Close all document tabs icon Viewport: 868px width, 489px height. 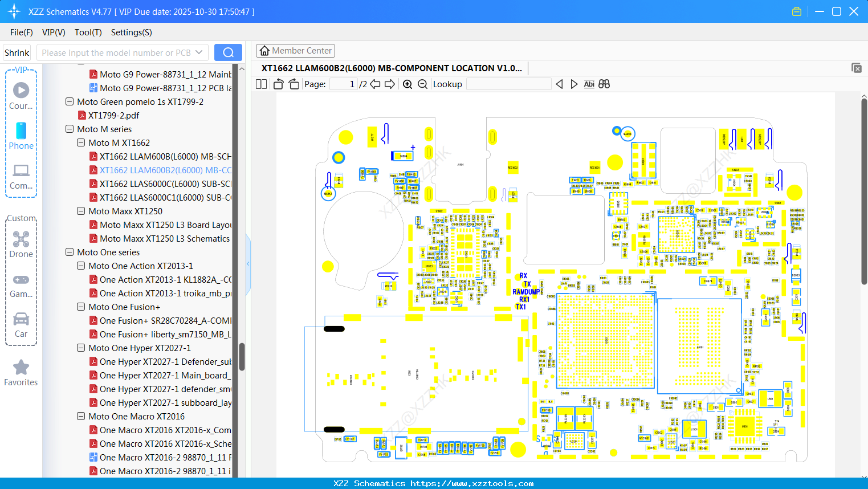pos(857,68)
